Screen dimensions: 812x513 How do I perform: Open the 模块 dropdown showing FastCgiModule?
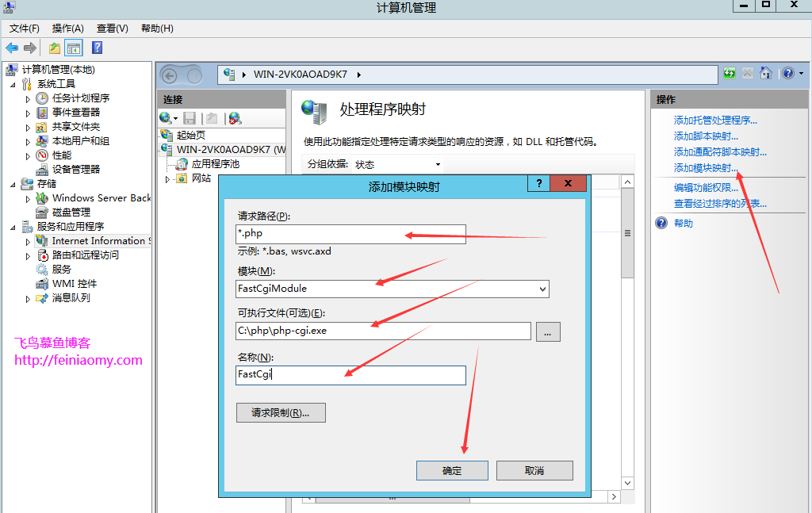click(x=542, y=289)
